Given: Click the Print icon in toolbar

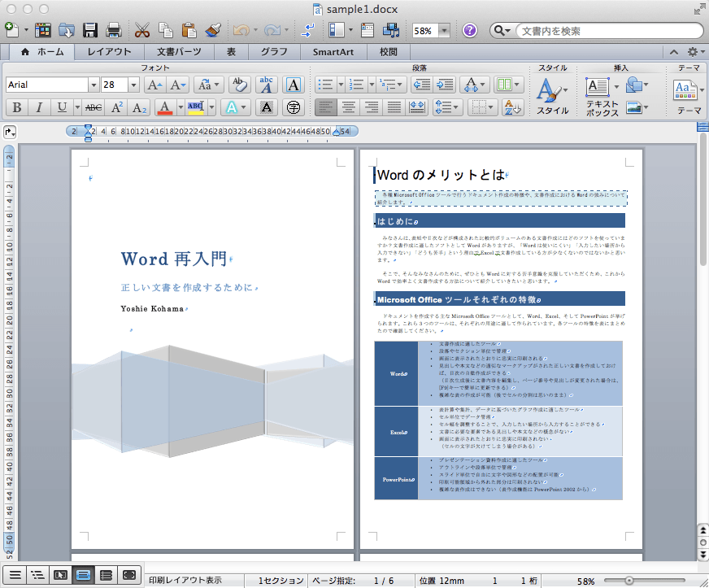Looking at the screenshot, I should (x=114, y=31).
